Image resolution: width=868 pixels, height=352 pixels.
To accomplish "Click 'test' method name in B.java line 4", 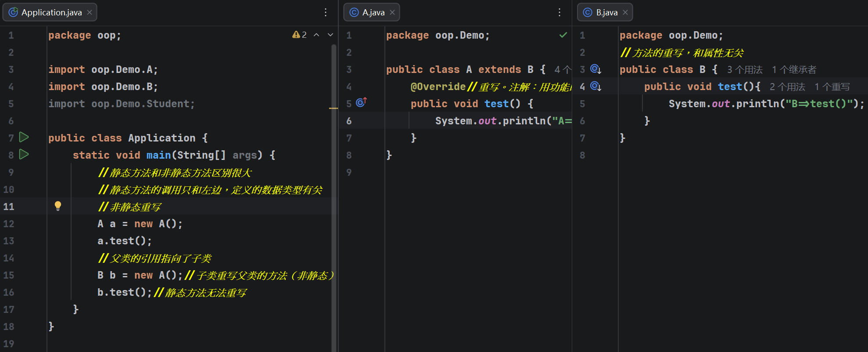I will click(x=730, y=87).
